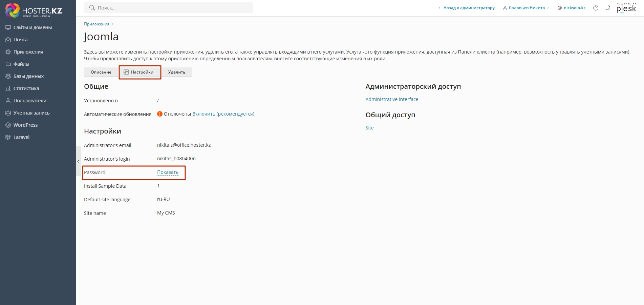The width and height of the screenshot is (644, 305).
Task: Open the nicksolo.kz domain link
Action: (x=575, y=8)
